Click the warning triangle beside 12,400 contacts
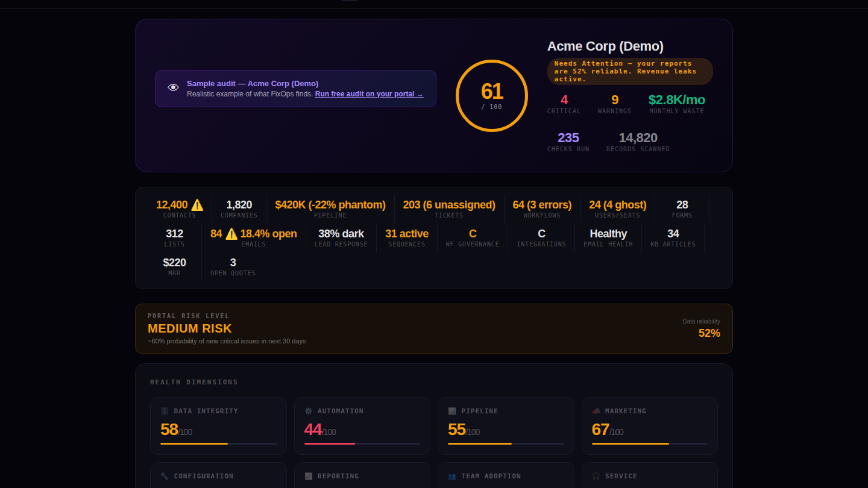Image resolution: width=868 pixels, height=488 pixels. [197, 205]
